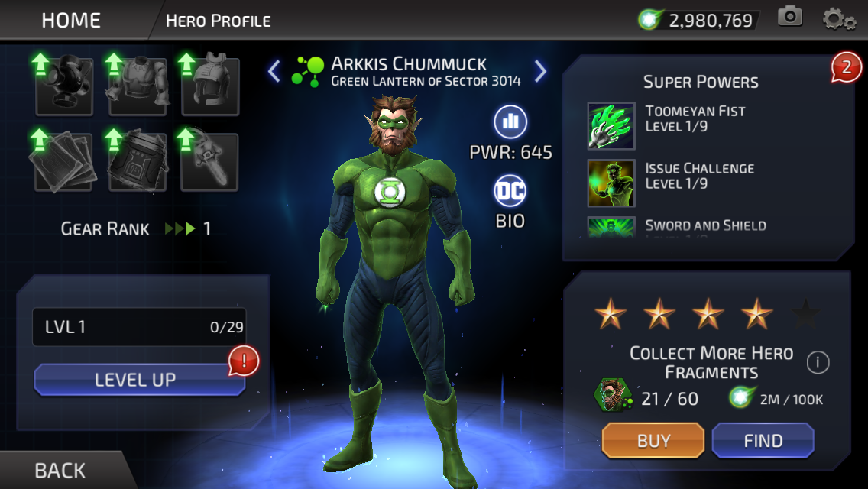
Task: Open the PWR stats chart icon
Action: 510,121
